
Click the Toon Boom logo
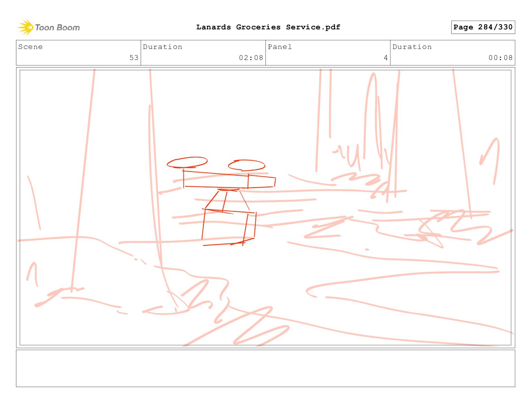48,27
